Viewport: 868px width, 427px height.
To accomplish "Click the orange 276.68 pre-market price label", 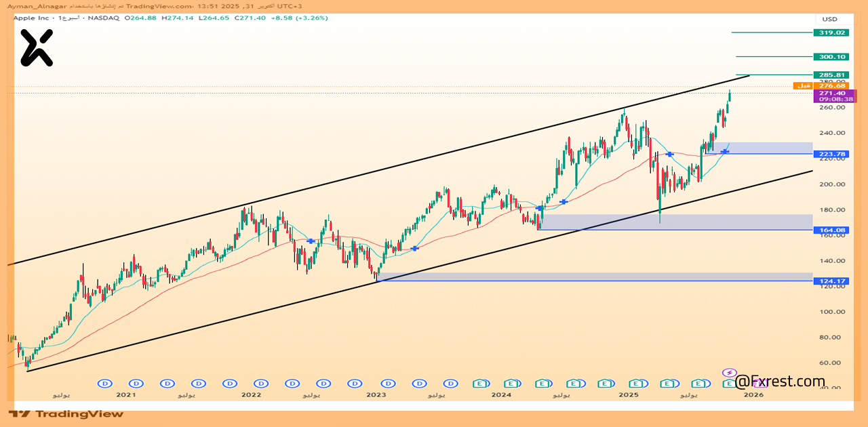I will click(831, 86).
